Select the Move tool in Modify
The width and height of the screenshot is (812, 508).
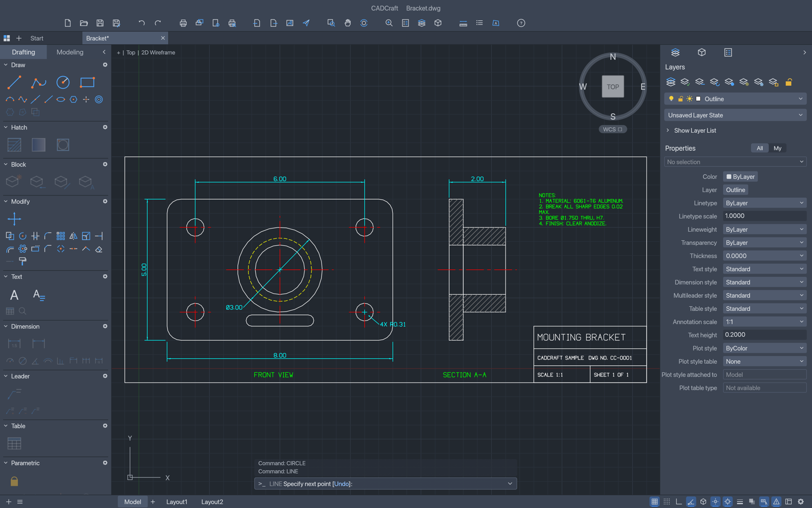coord(14,219)
